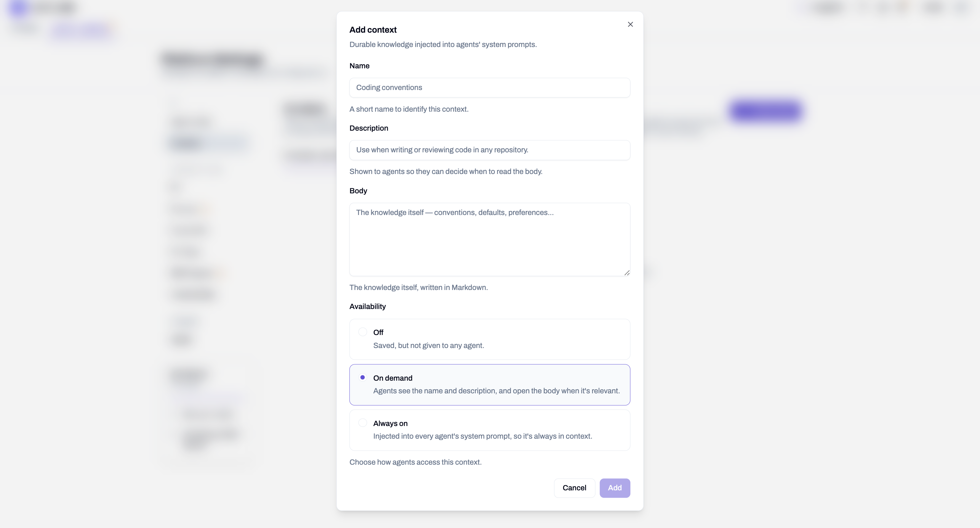Screen dimensions: 980x528
Task: Click the Body textarea resize grip
Action: [627, 272]
